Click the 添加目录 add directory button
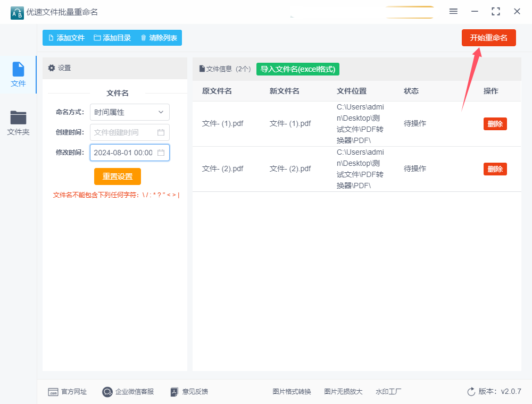This screenshot has height=404, width=532. click(112, 38)
